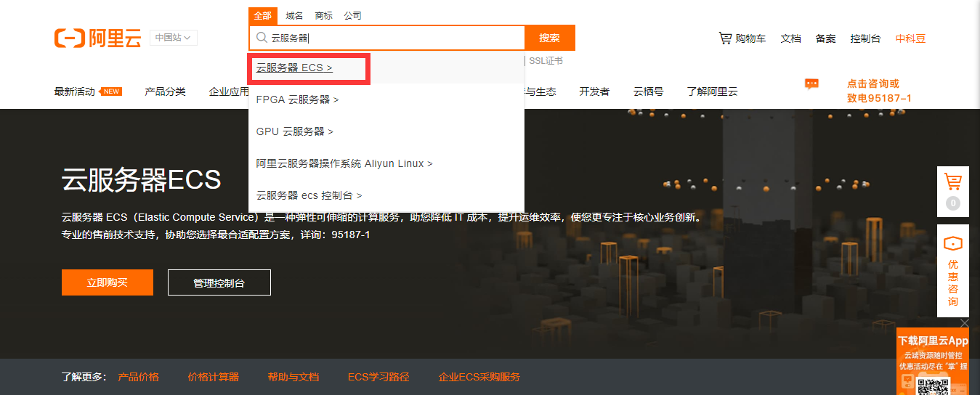Open 云栖号 nav item
980x395 pixels.
point(648,91)
